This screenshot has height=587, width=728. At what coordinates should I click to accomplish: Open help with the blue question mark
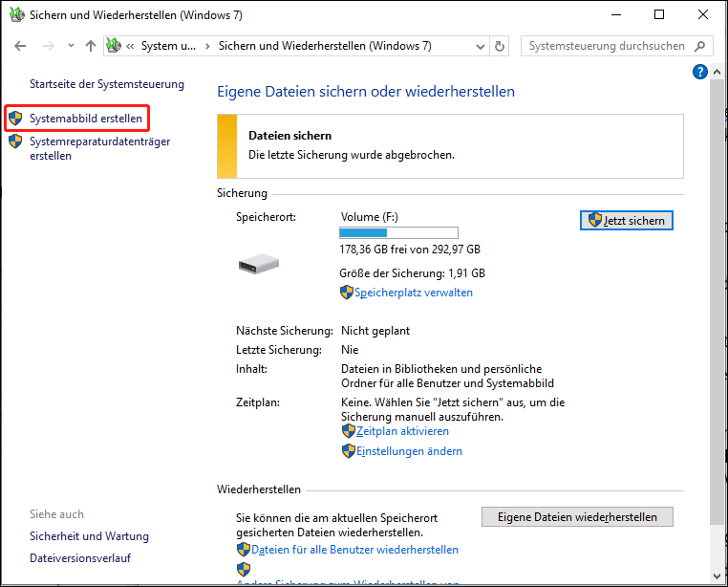[x=699, y=72]
